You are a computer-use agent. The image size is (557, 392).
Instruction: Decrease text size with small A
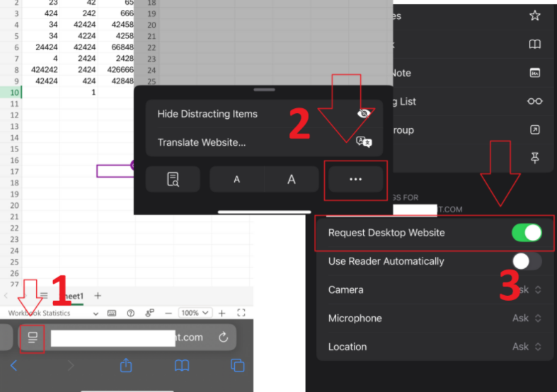(x=237, y=179)
